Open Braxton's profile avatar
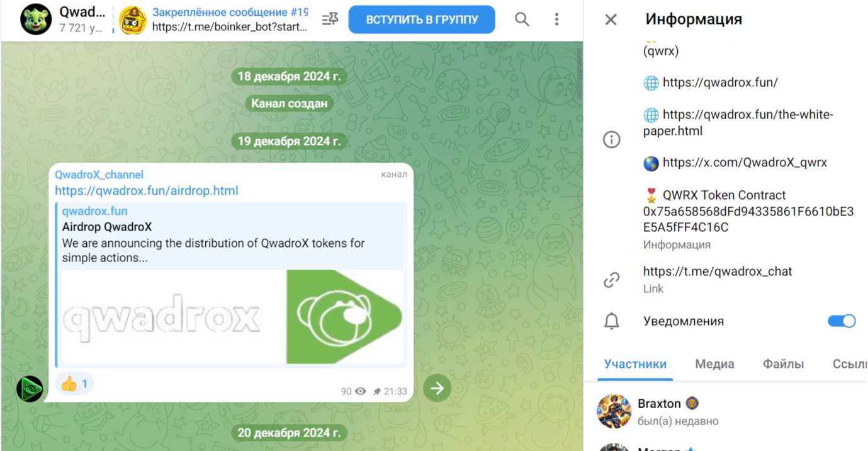 point(614,412)
